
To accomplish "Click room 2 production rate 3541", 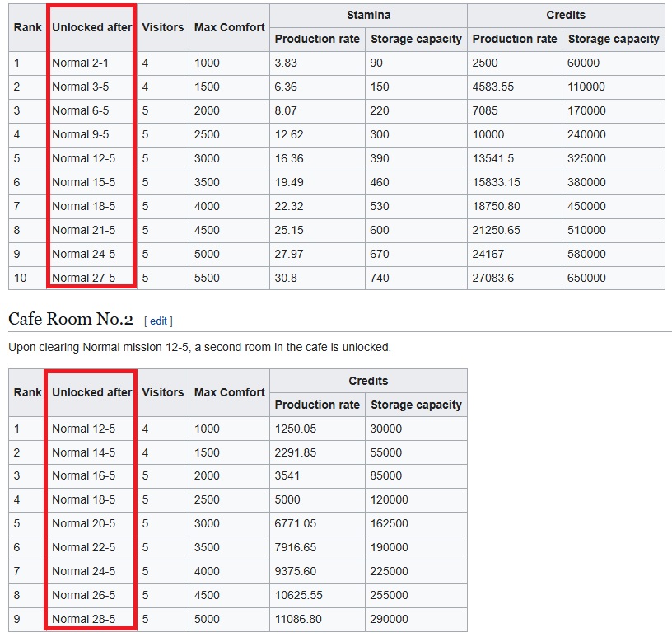I will pyautogui.click(x=287, y=475).
